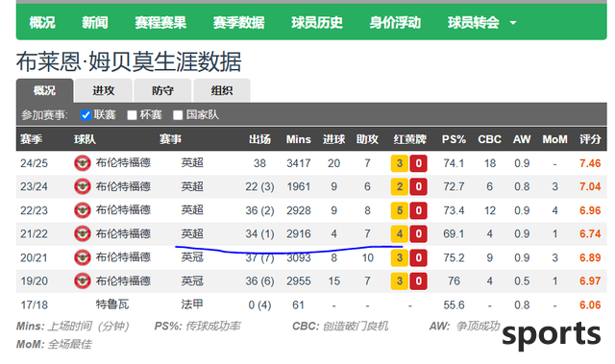Click rating value 6.06
This screenshot has width=615, height=364.
pyautogui.click(x=590, y=304)
